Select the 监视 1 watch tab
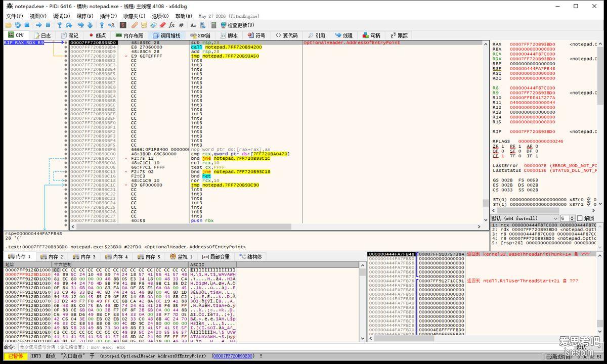 182,257
